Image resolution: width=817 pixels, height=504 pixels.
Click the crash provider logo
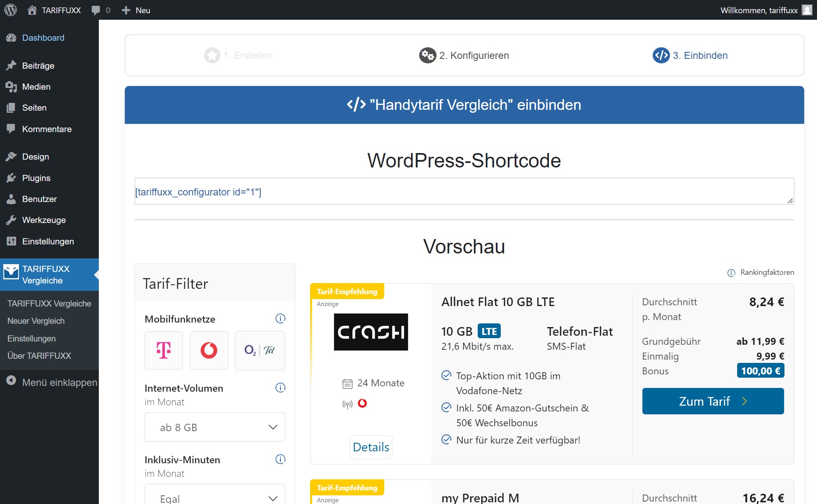[371, 332]
